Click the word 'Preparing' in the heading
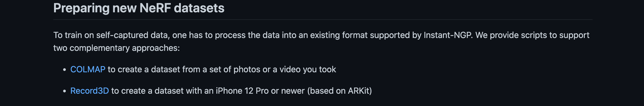The width and height of the screenshot is (644, 106). coord(82,8)
